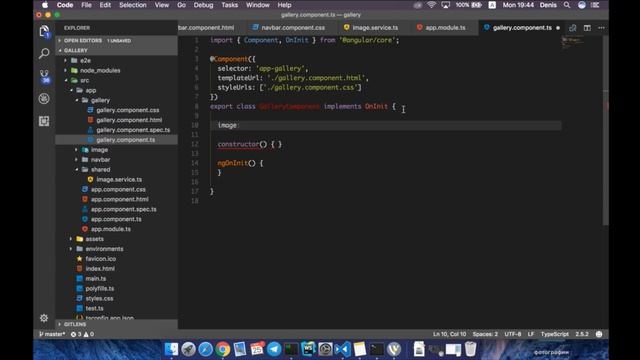
Task: Open Visual Studio Code from the Dock
Action: click(x=342, y=349)
